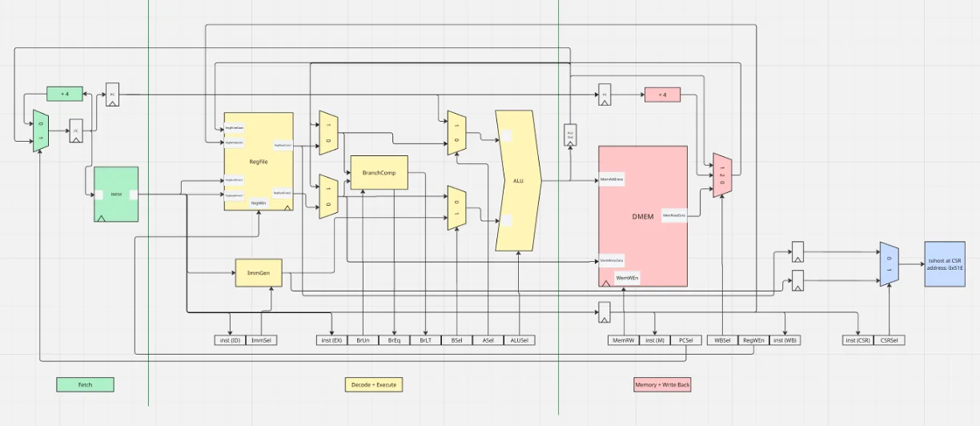Click the MemWriteData port label on DMEM
The width and height of the screenshot is (980, 426).
tap(612, 260)
